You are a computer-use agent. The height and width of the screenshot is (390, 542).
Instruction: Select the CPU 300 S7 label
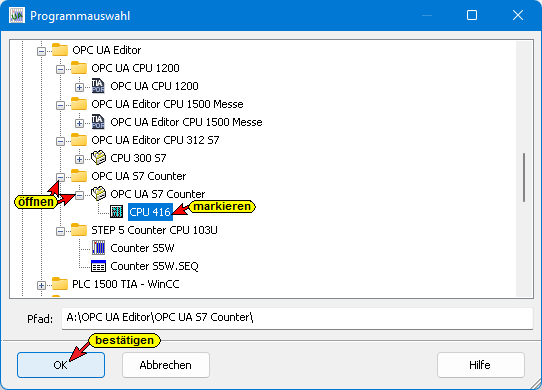pyautogui.click(x=138, y=158)
